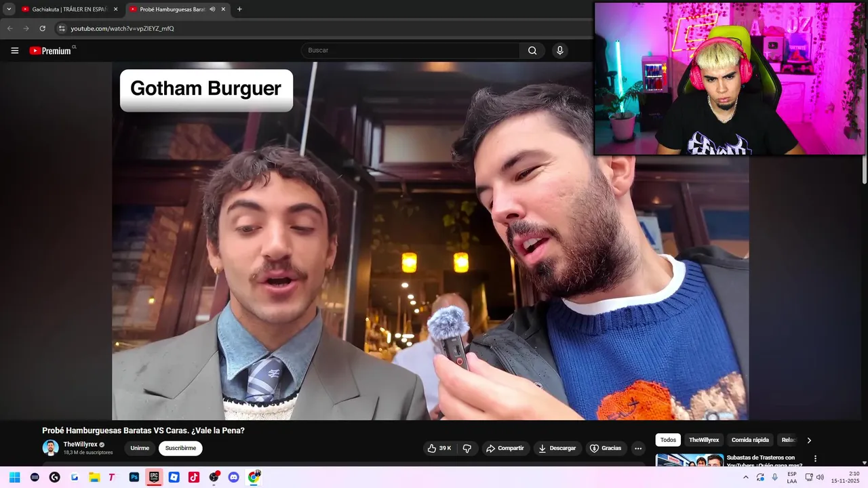Click the Gracias button
The width and height of the screenshot is (868, 488).
(x=606, y=448)
